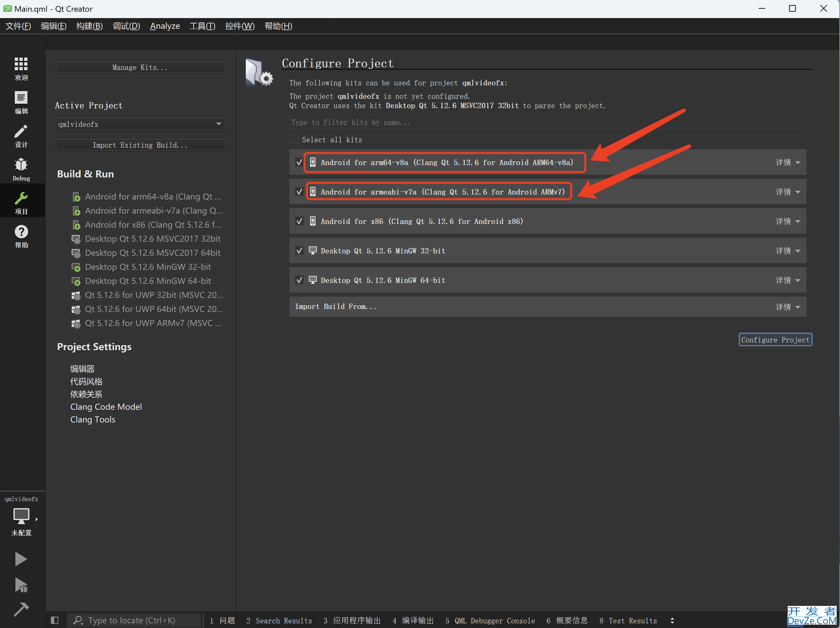Open Clang Tools settings
This screenshot has width=840, height=628.
(93, 419)
